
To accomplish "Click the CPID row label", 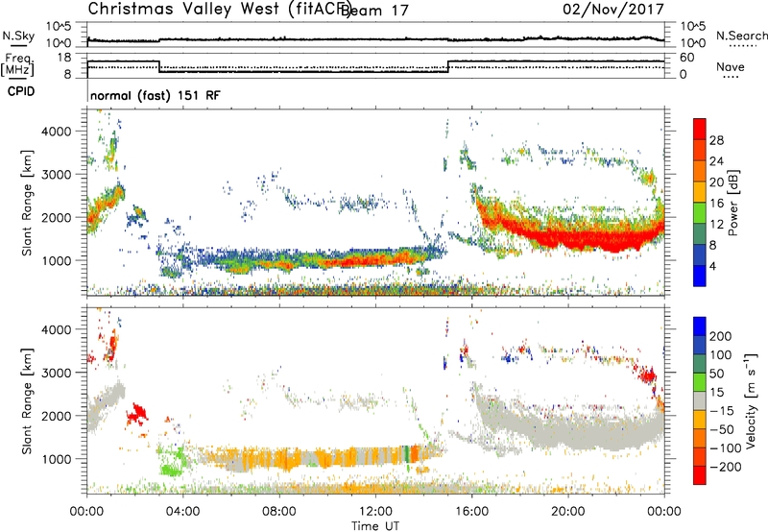I will pos(21,91).
